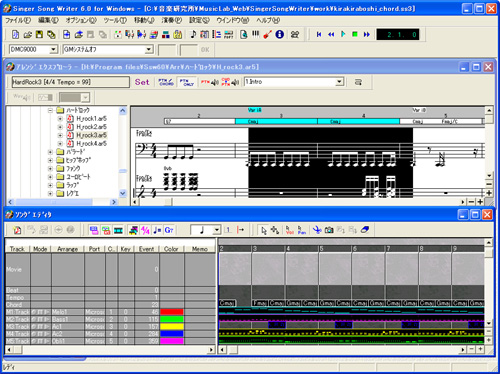The width and height of the screenshot is (500, 374).
Task: Click the Arrange column header
Action: [68, 249]
